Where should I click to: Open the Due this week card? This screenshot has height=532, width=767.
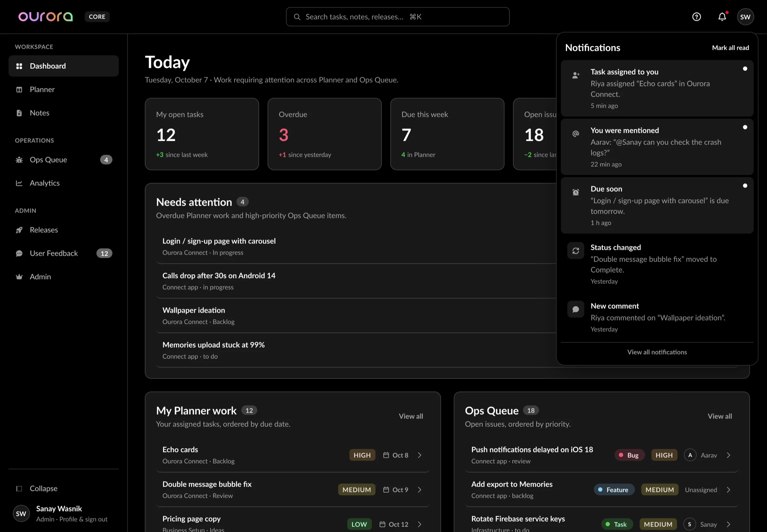pyautogui.click(x=447, y=134)
